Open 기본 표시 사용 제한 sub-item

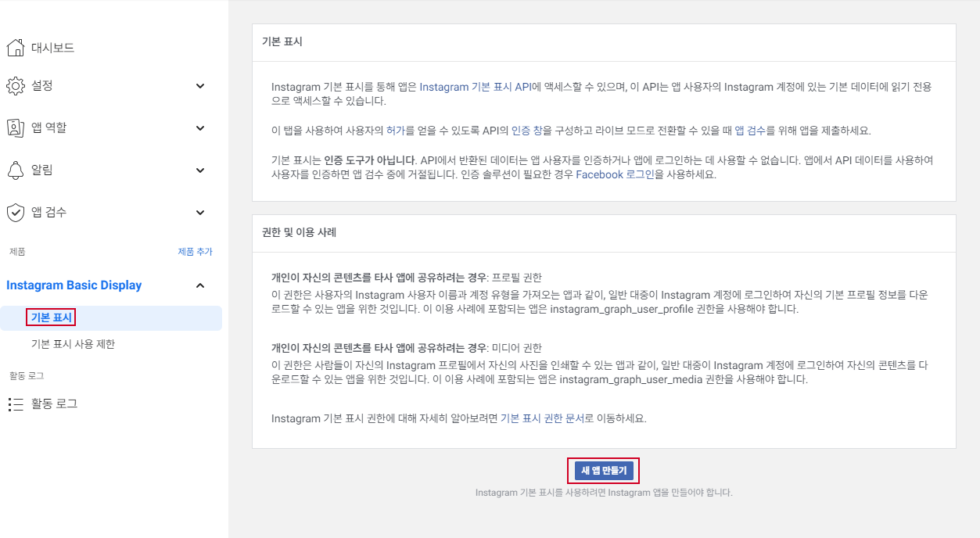[73, 344]
